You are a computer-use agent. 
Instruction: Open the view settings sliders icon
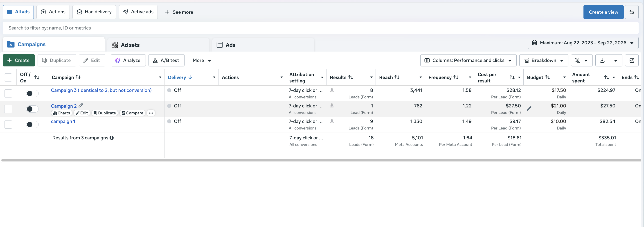tap(631, 12)
